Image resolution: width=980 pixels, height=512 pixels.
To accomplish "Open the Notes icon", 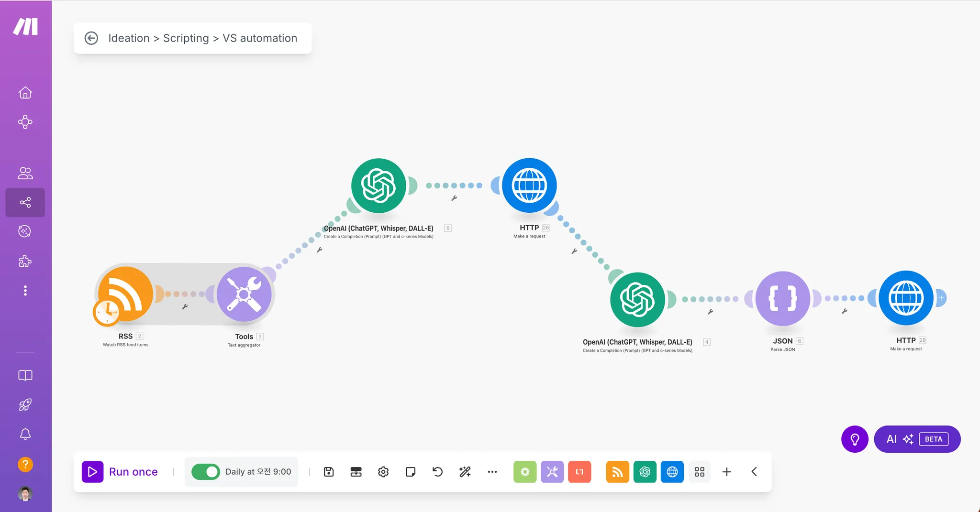I will [411, 472].
